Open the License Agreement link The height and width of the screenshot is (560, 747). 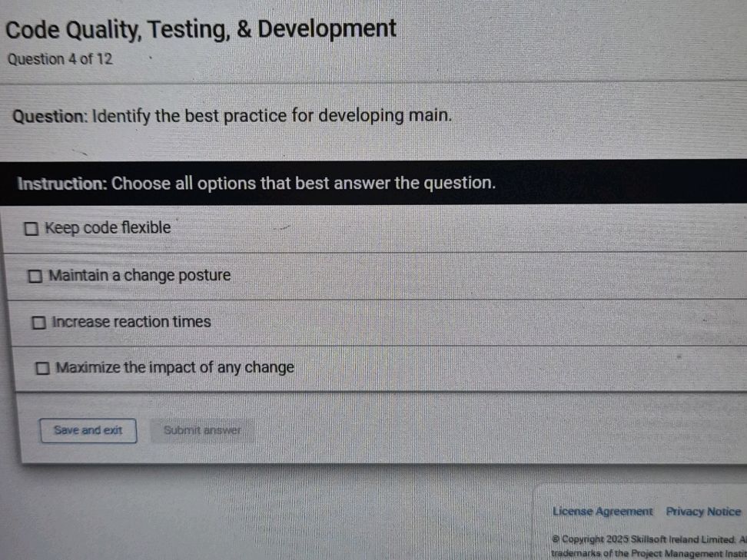(x=603, y=511)
